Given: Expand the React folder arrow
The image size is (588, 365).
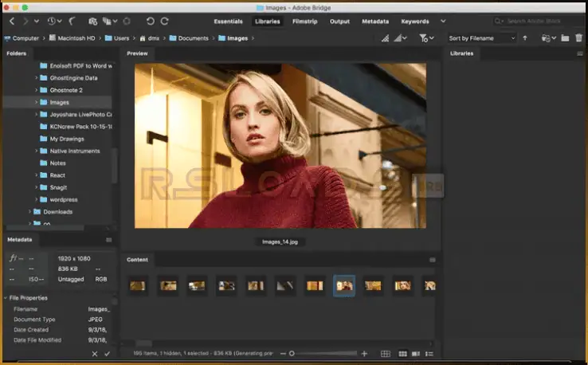Looking at the screenshot, I should tap(37, 175).
